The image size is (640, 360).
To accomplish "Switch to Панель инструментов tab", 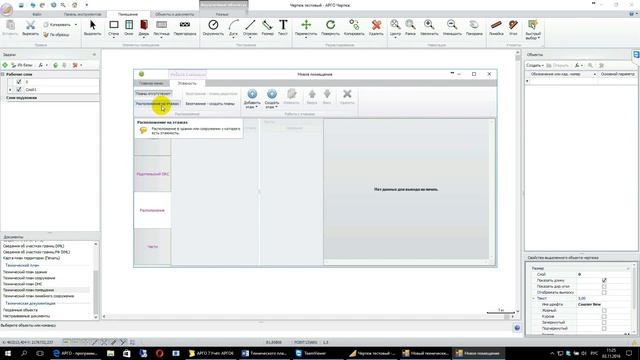I will point(82,14).
